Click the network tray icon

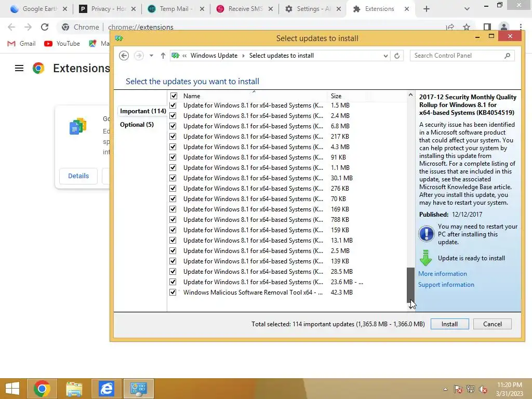471,389
